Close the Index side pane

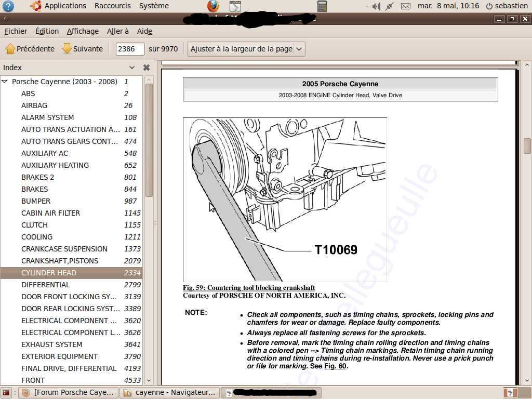coord(146,68)
